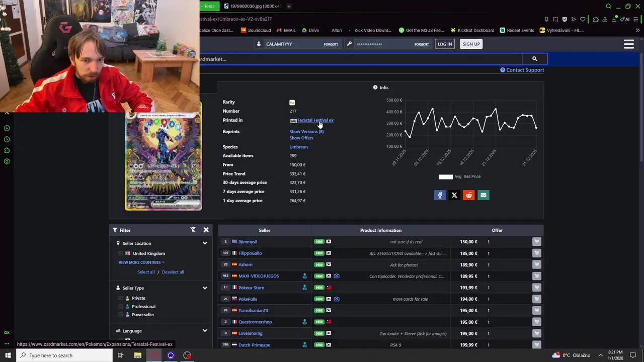View MAXI-VIDEOJUEGOS offer photo camera icon
Viewport: 644px width, 362px height.
pyautogui.click(x=337, y=276)
